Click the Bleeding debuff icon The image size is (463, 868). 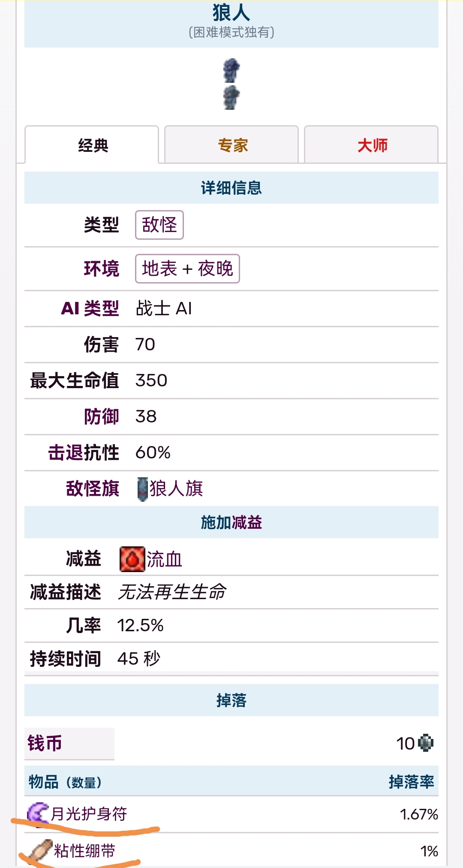[132, 559]
